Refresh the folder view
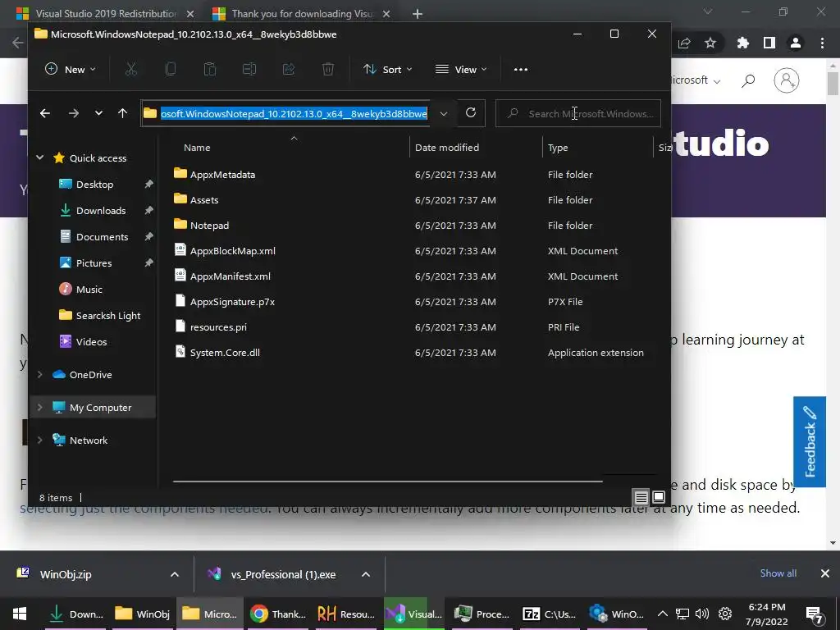The image size is (840, 630). pyautogui.click(x=471, y=112)
